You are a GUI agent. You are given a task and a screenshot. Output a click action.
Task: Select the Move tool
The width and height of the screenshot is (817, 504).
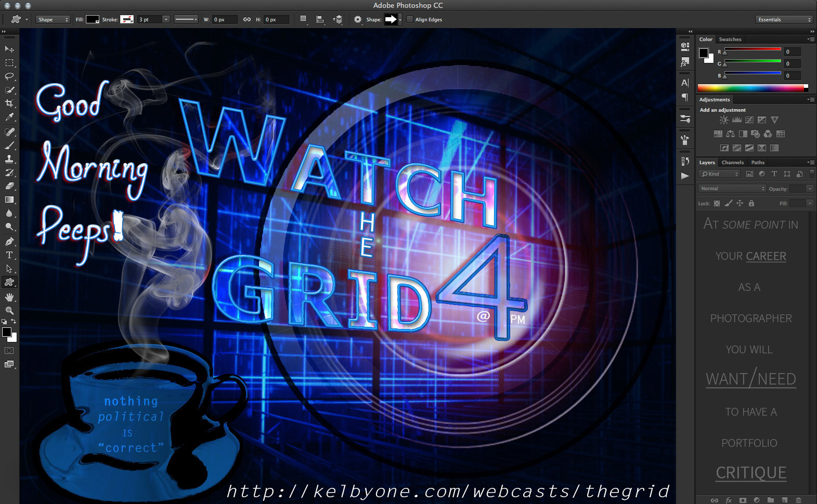point(9,49)
